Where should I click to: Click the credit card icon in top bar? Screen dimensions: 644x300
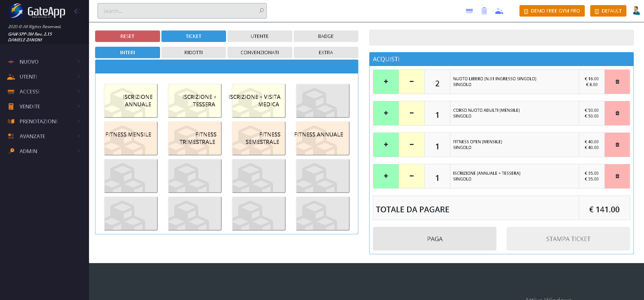tap(469, 11)
